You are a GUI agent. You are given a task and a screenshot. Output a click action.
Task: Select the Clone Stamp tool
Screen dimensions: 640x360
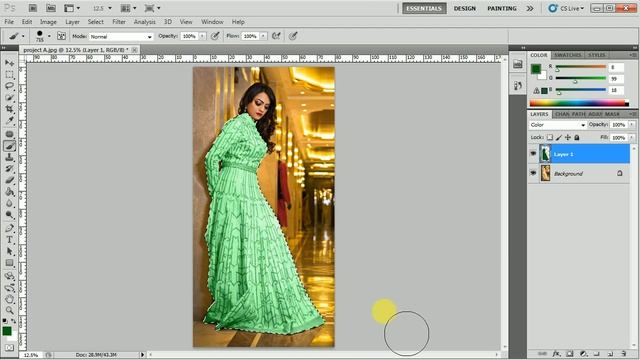point(9,157)
